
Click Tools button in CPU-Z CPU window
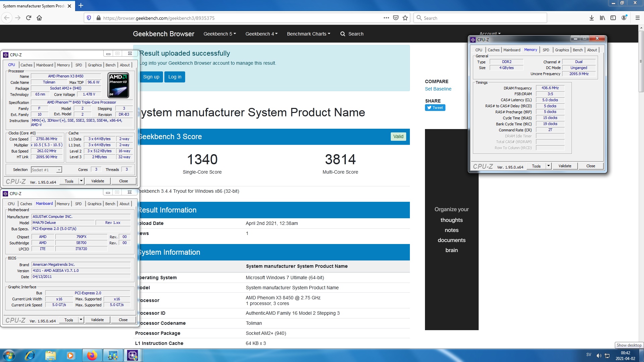[69, 181]
